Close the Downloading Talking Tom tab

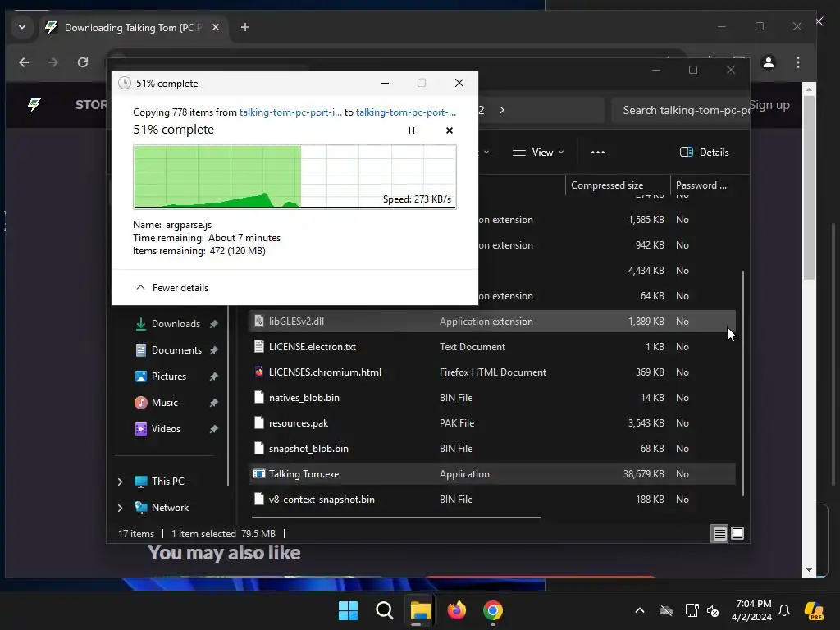216,27
